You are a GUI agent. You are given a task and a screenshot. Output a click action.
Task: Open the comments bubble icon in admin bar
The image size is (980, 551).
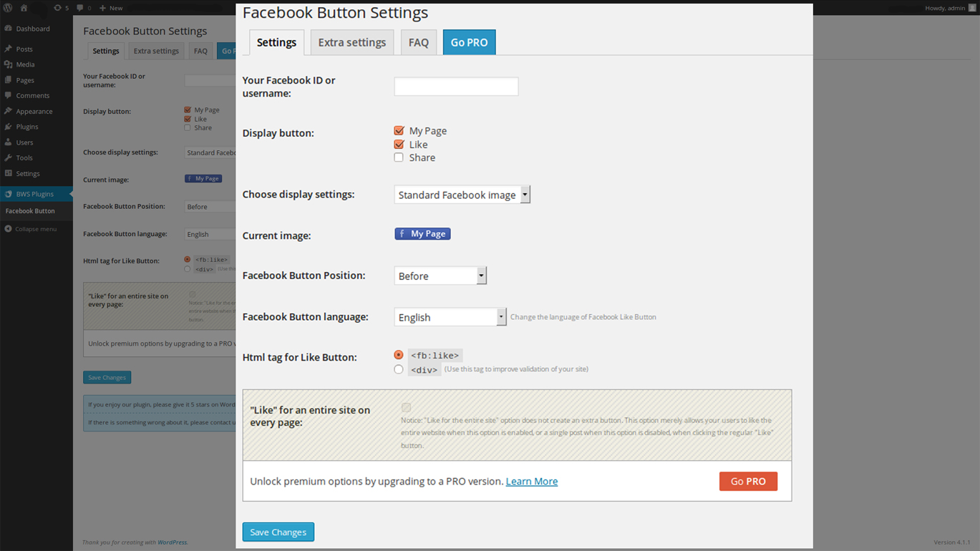(x=80, y=8)
